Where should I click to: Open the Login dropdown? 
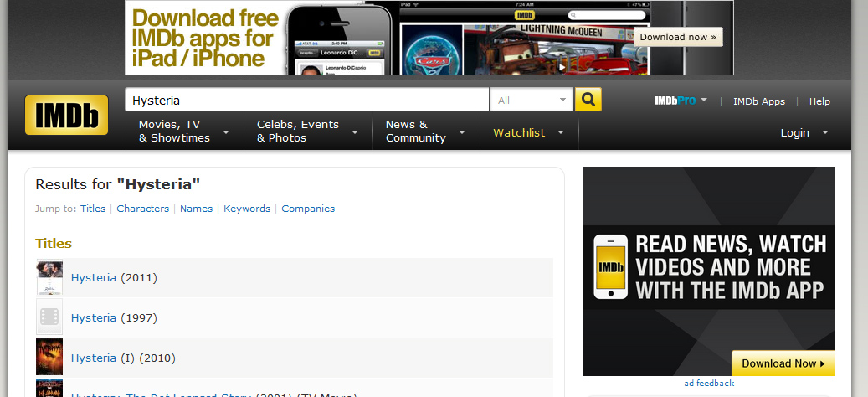point(804,133)
